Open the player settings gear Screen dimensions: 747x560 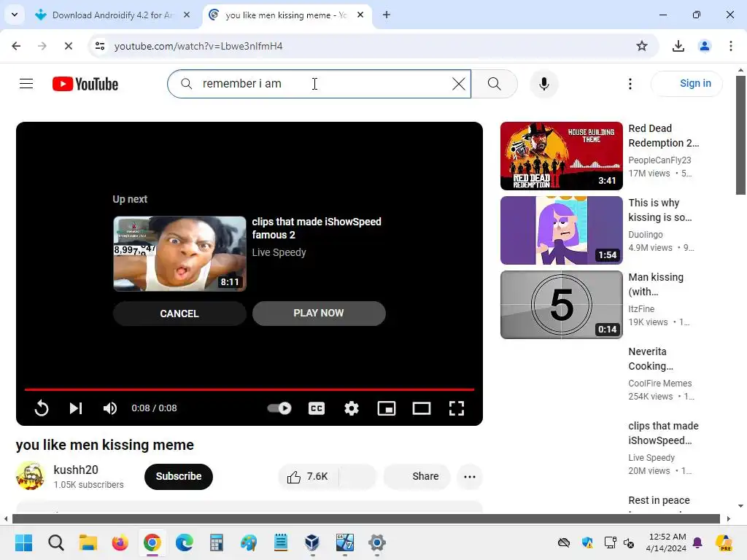pyautogui.click(x=352, y=408)
